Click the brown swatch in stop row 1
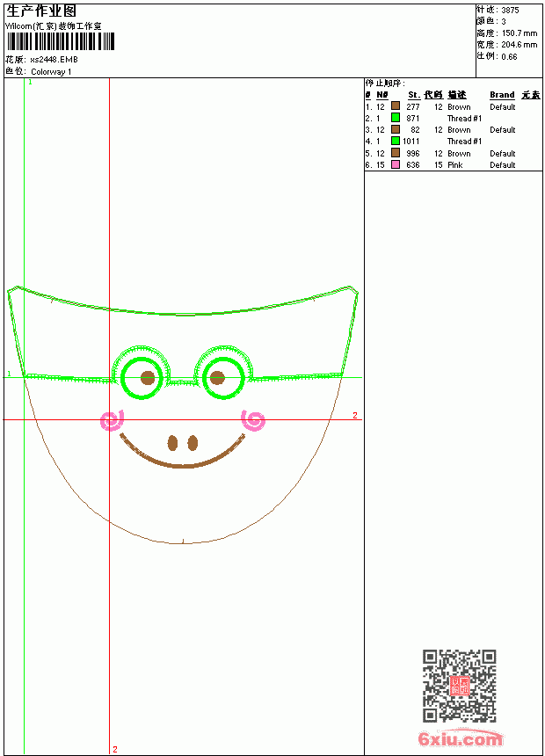 coord(396,105)
